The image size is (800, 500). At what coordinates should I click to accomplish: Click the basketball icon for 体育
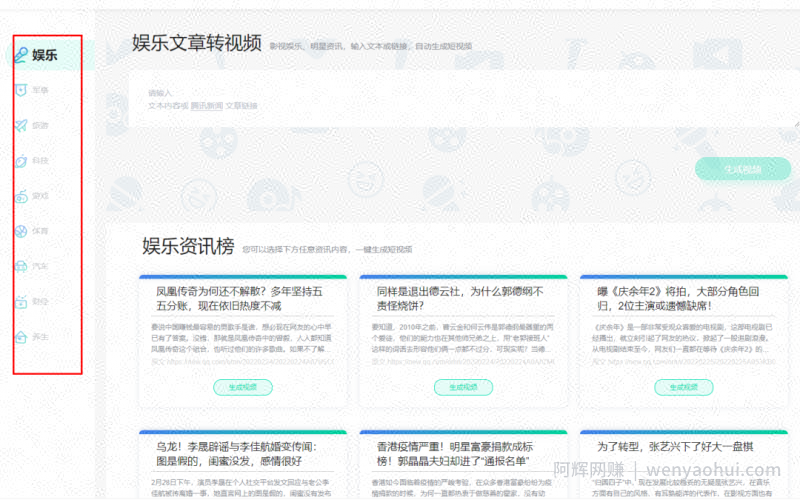click(21, 232)
